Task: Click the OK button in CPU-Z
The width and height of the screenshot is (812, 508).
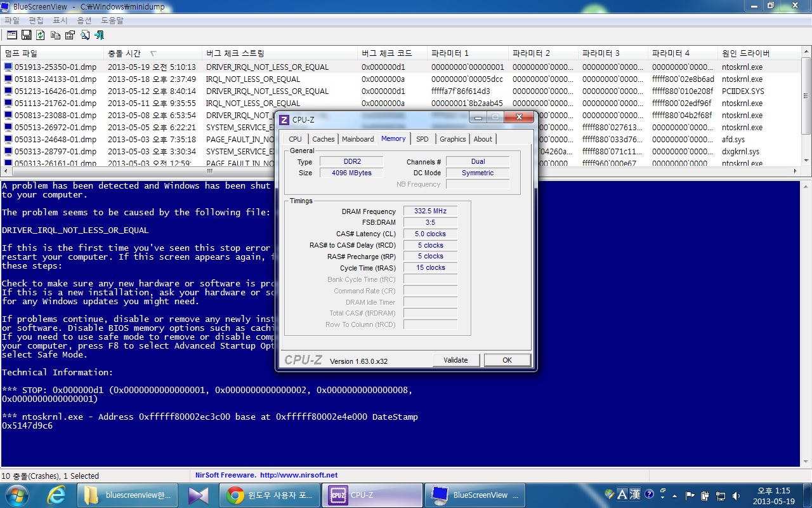Action: pyautogui.click(x=507, y=360)
